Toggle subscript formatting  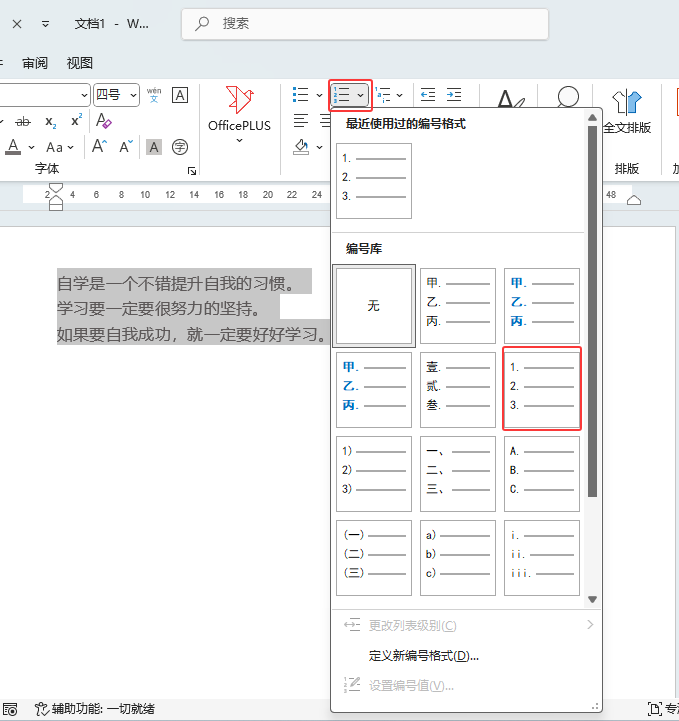click(x=51, y=122)
